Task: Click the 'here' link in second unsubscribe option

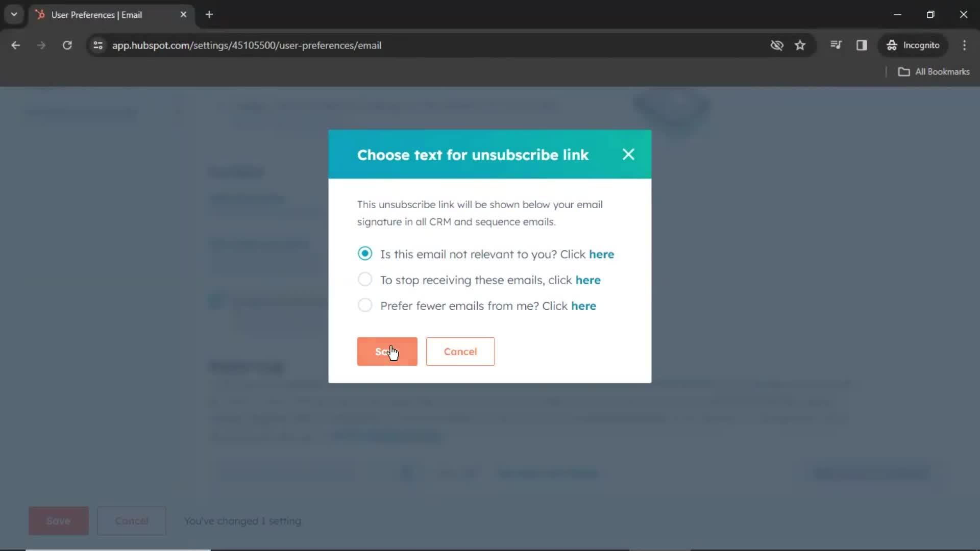Action: coord(589,279)
